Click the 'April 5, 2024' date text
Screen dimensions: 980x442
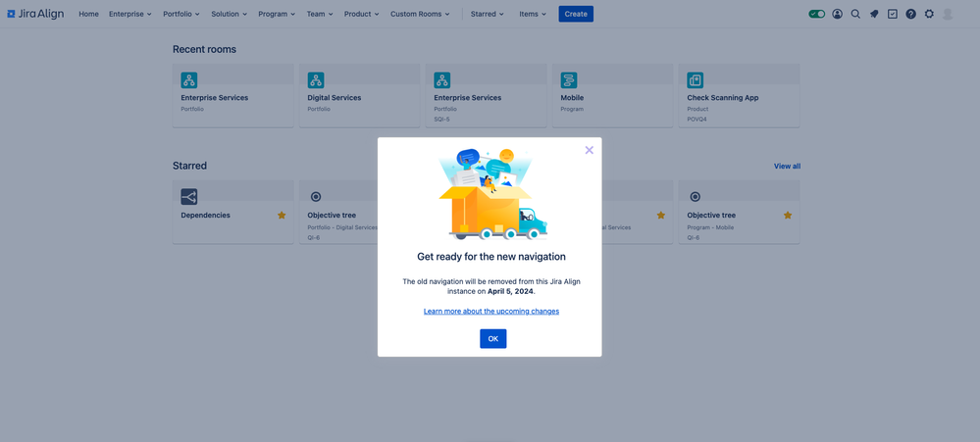click(x=511, y=291)
